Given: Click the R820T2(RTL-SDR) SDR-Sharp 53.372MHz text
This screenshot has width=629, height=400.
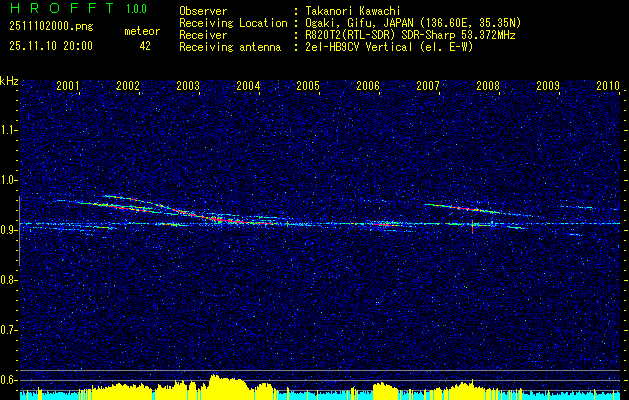Looking at the screenshot, I should point(410,35).
